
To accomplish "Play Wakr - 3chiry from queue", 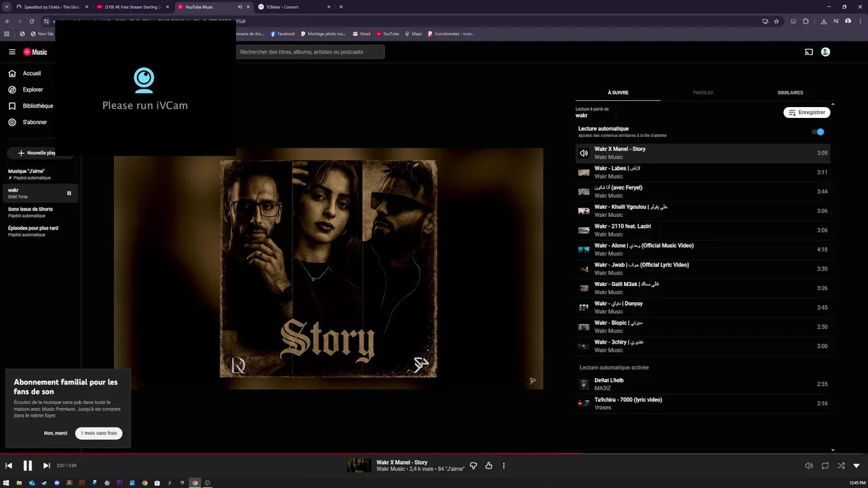I will click(x=703, y=346).
